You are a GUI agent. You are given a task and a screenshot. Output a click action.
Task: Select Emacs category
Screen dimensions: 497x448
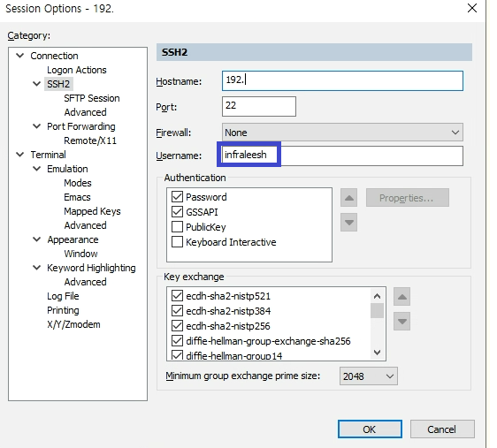[x=77, y=197]
